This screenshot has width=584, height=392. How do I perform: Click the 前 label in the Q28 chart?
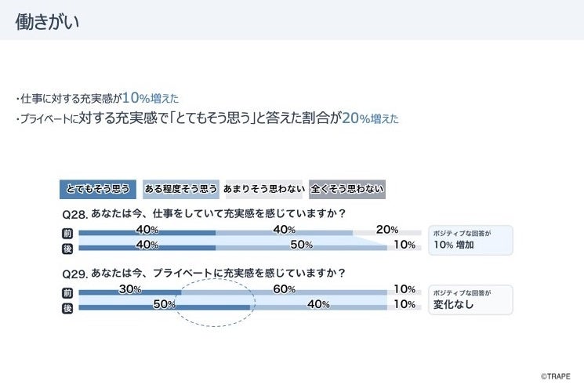pyautogui.click(x=67, y=232)
